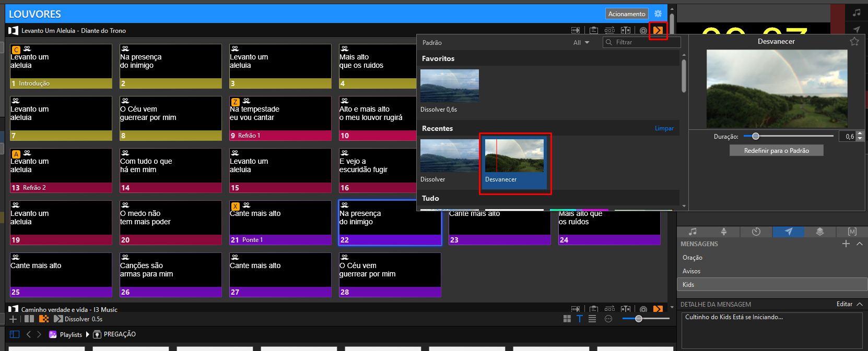Favorite the Desvanecer transition with star icon
This screenshot has height=351, width=868.
pyautogui.click(x=854, y=41)
